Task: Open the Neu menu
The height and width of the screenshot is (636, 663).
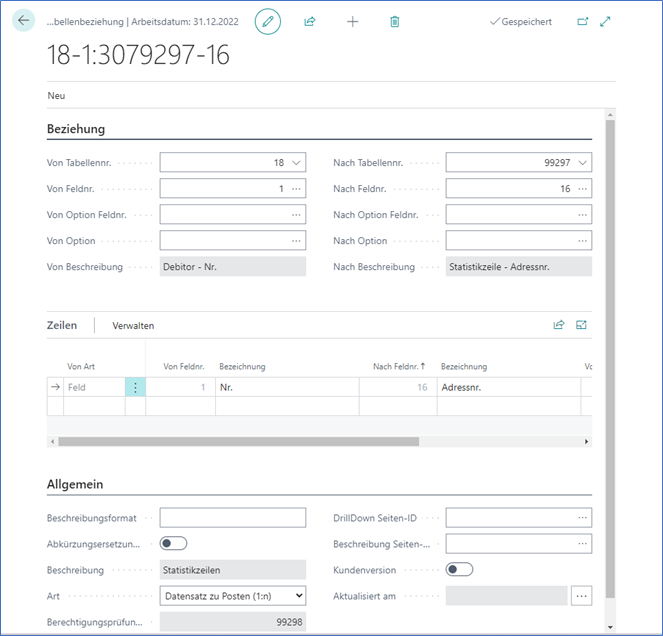Action: (56, 95)
